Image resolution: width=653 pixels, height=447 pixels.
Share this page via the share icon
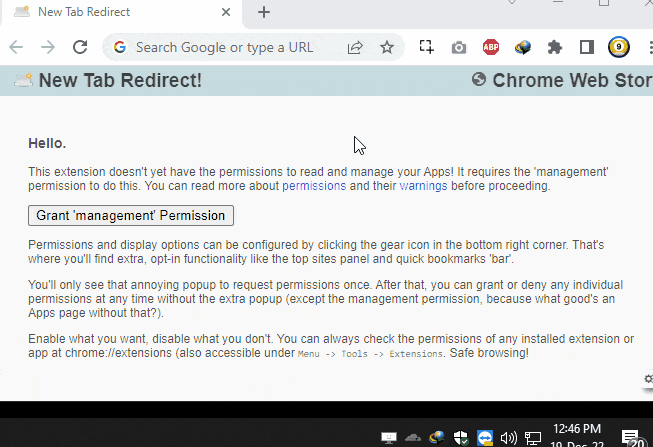355,47
